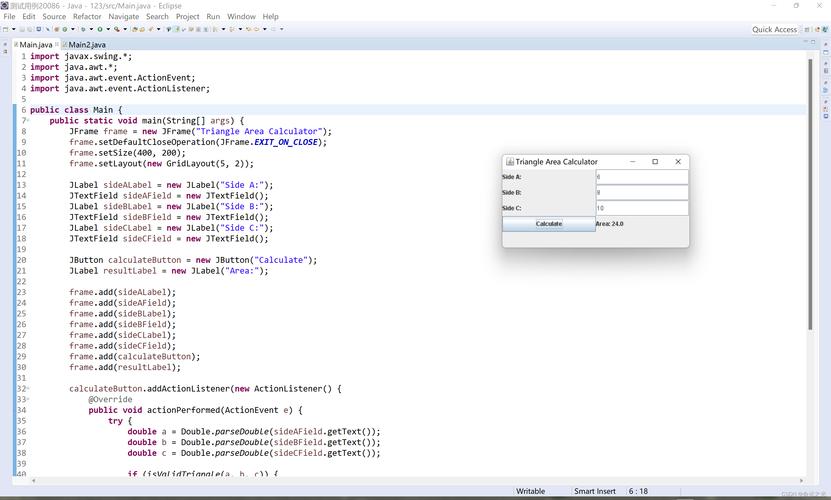Open the New file dropdown arrow
This screenshot has width=831, height=500.
tap(13, 29)
